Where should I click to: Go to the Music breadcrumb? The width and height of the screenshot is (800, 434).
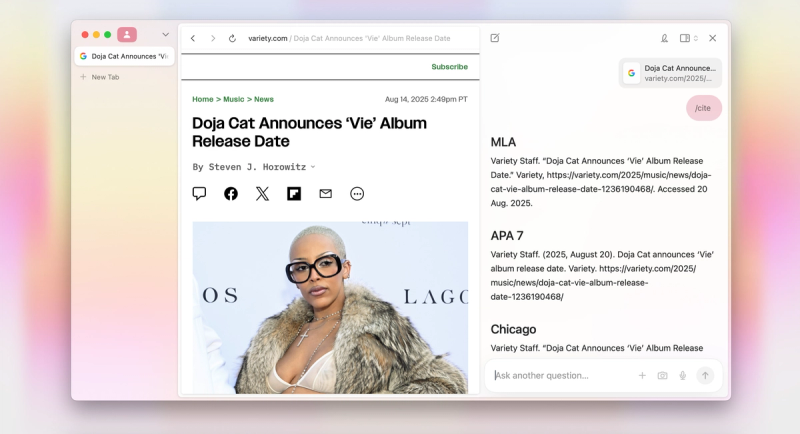coord(234,99)
